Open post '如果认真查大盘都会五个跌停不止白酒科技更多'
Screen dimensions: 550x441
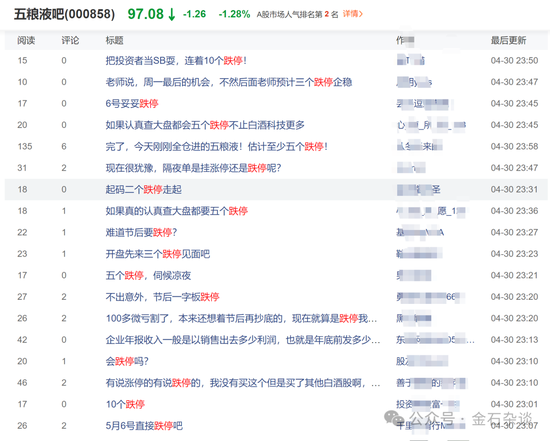tap(205, 125)
